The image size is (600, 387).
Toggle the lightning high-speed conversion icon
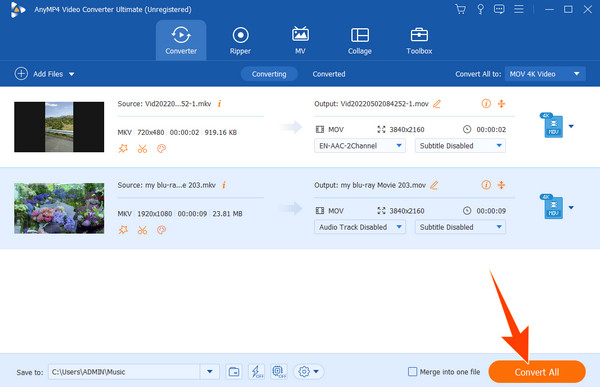[257, 371]
